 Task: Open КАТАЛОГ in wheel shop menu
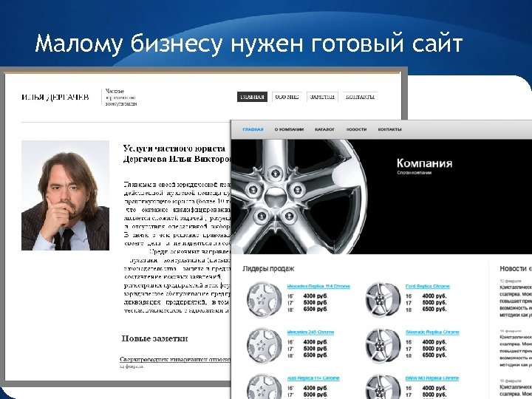[324, 129]
